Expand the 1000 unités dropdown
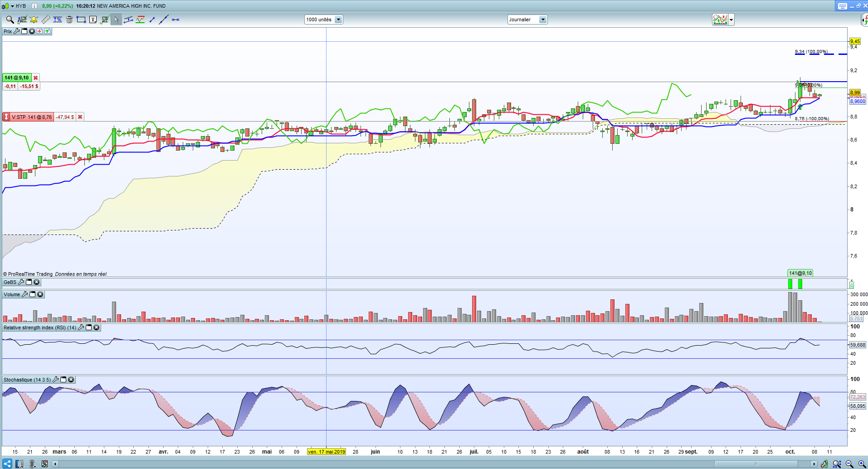The image size is (868, 469). pyautogui.click(x=338, y=20)
